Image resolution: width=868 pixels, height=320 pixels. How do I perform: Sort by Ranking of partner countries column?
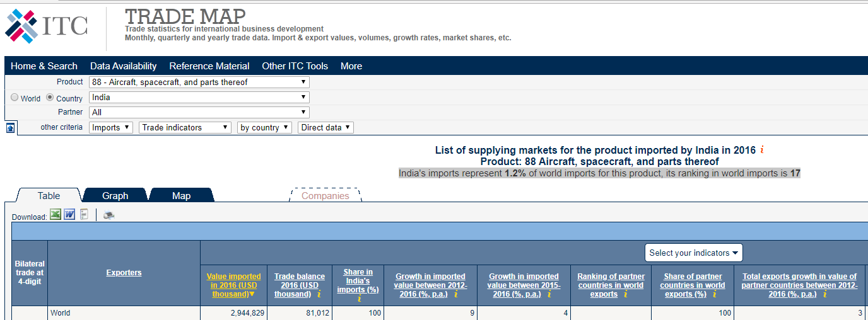tap(611, 285)
